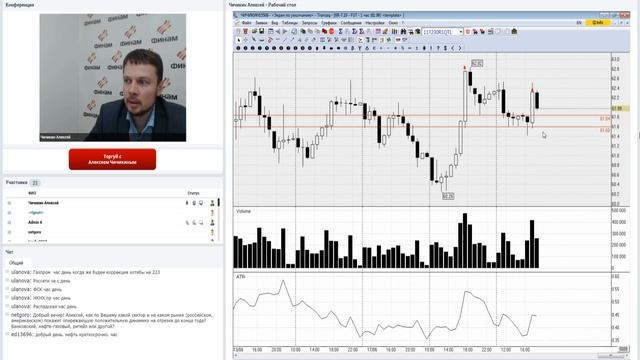Tick the checkbox next to netgoro
The width and height of the screenshot is (640, 360).
(9, 232)
